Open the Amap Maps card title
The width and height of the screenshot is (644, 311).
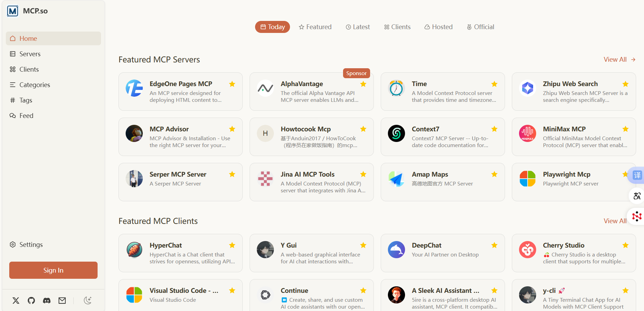point(430,175)
